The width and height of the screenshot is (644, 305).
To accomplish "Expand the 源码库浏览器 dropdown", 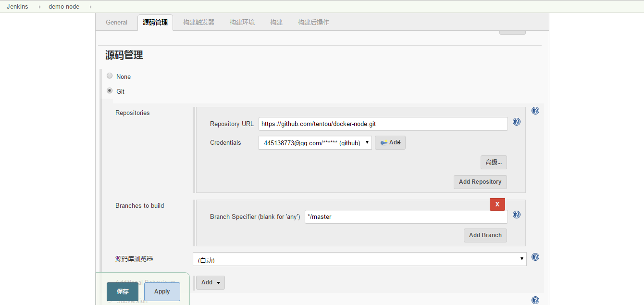I will pyautogui.click(x=359, y=259).
